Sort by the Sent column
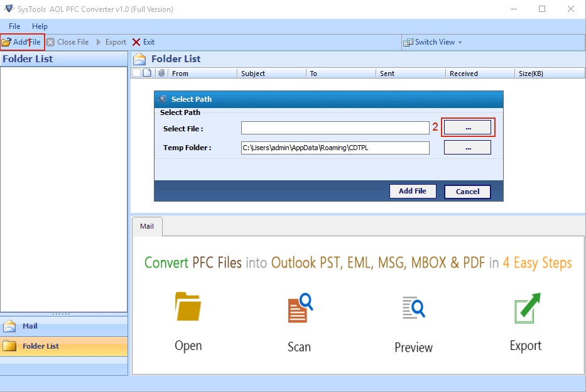 411,73
